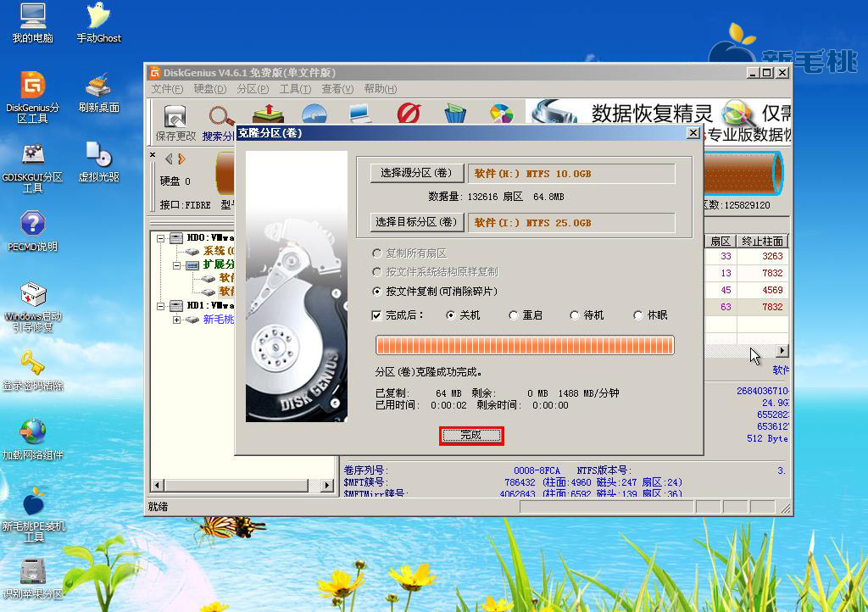
Task: Select the 重启 radio button
Action: point(526,315)
